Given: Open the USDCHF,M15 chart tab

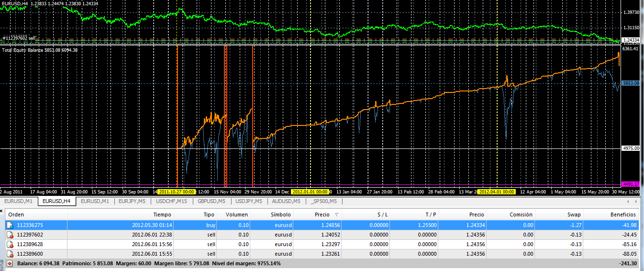Looking at the screenshot, I should tap(171, 201).
